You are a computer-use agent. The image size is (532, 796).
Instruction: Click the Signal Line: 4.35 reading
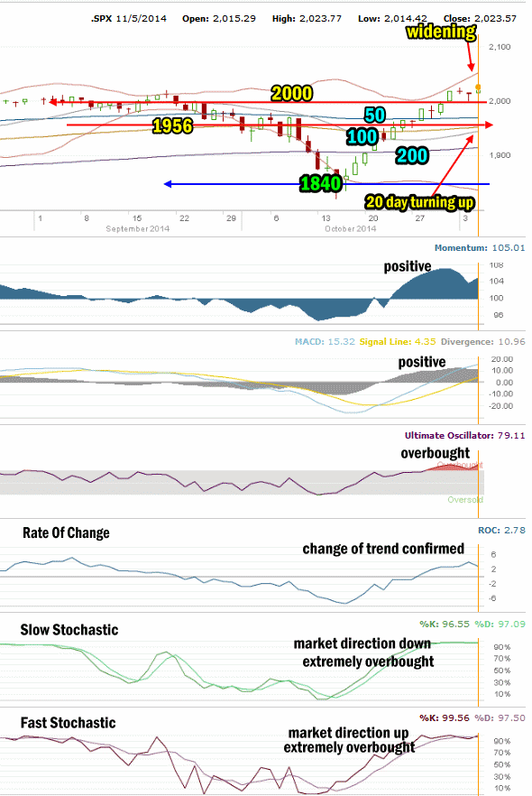pyautogui.click(x=398, y=342)
